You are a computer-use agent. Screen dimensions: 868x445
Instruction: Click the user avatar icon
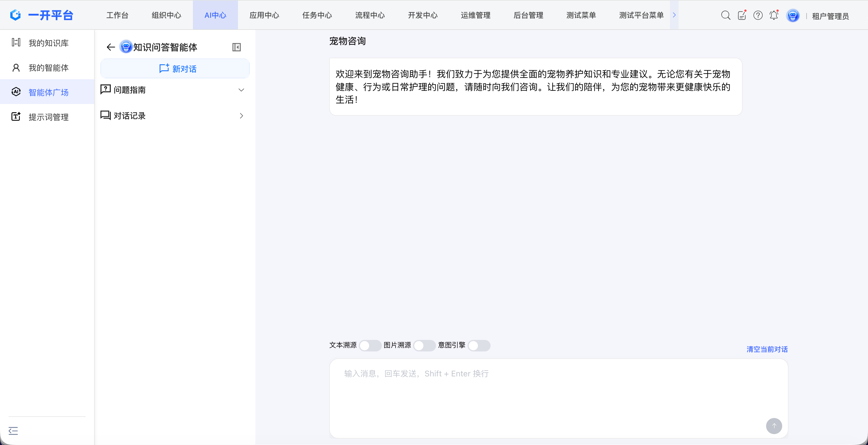[793, 16]
